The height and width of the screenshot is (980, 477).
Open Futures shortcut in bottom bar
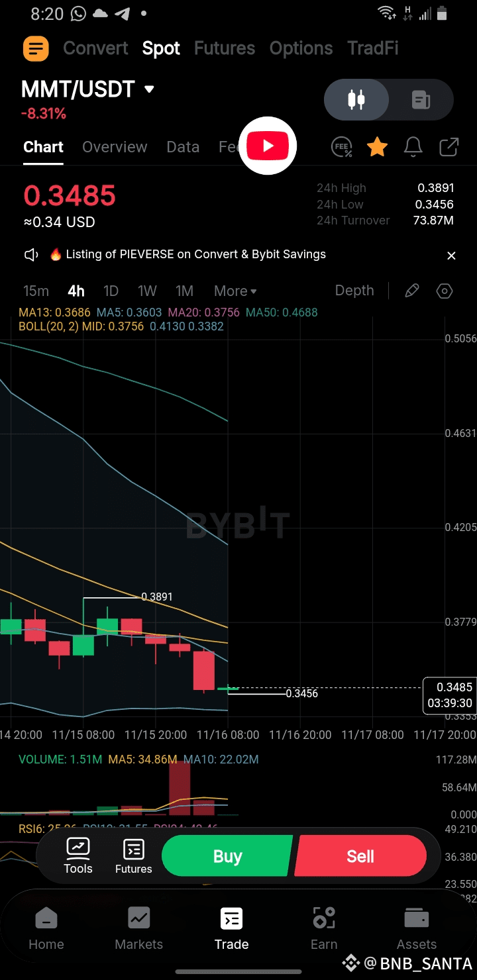(x=134, y=856)
